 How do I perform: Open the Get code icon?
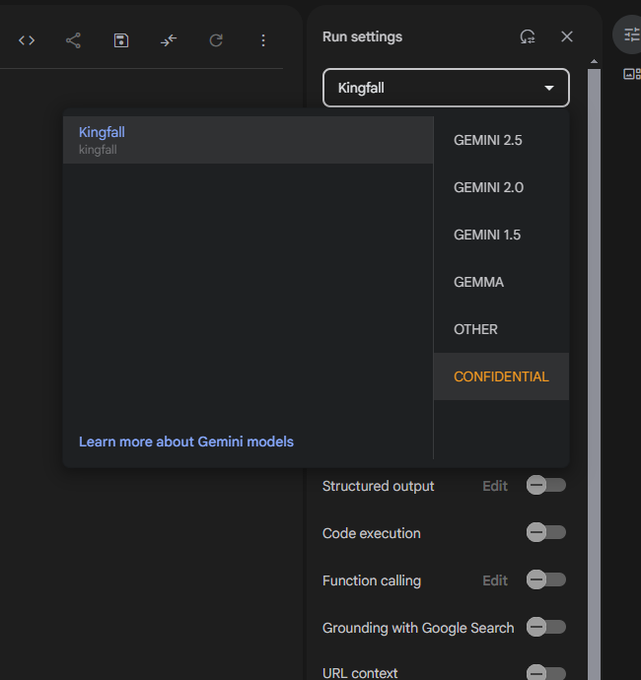pos(26,40)
